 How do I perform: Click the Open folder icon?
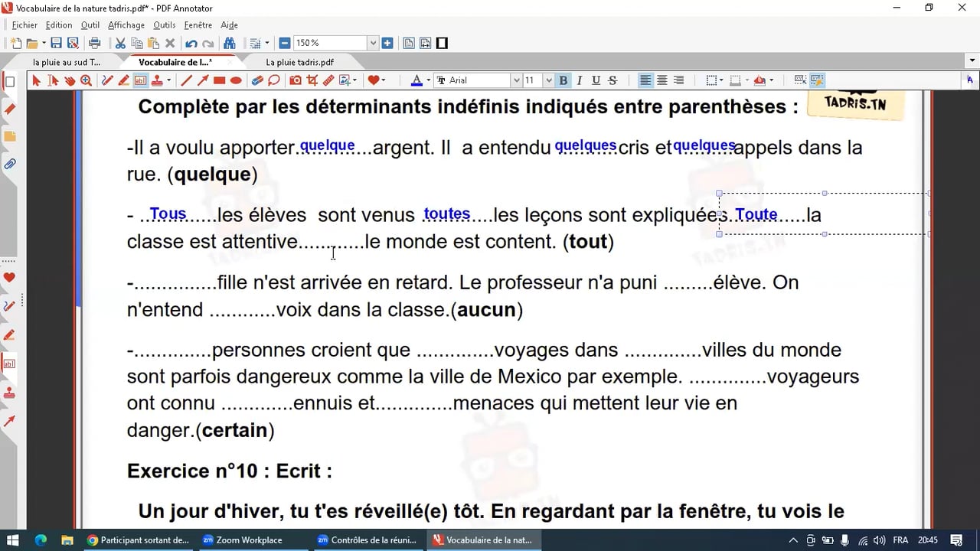(32, 43)
